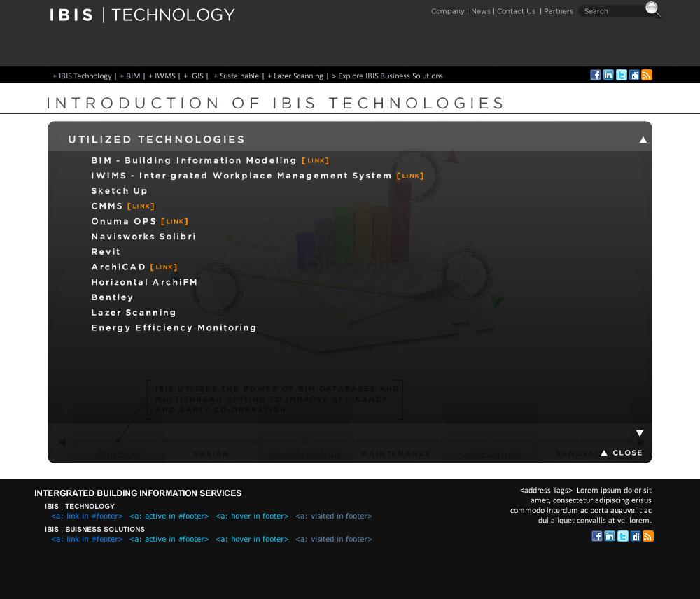This screenshot has height=599, width=700.
Task: Open the News link in the top header
Action: (x=481, y=11)
